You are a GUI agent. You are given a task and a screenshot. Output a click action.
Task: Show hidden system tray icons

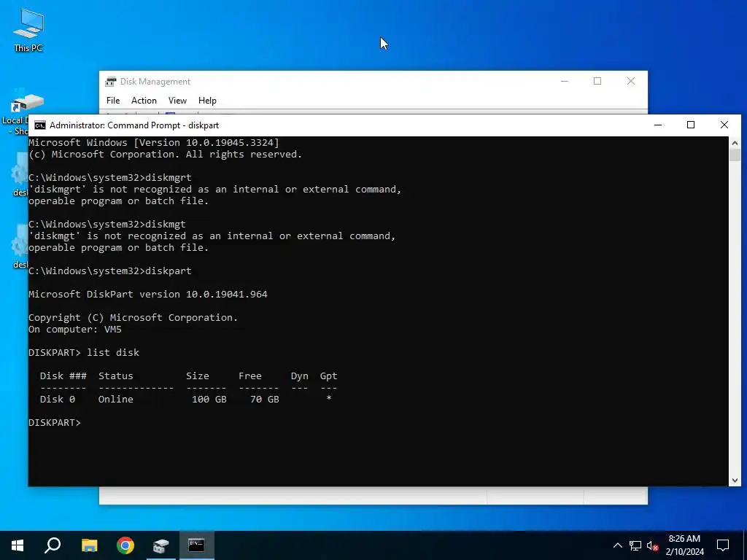click(617, 545)
